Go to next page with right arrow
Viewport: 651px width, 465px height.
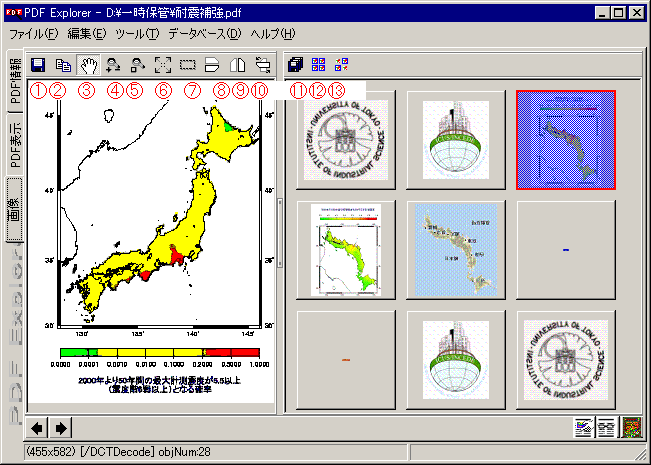[60, 428]
